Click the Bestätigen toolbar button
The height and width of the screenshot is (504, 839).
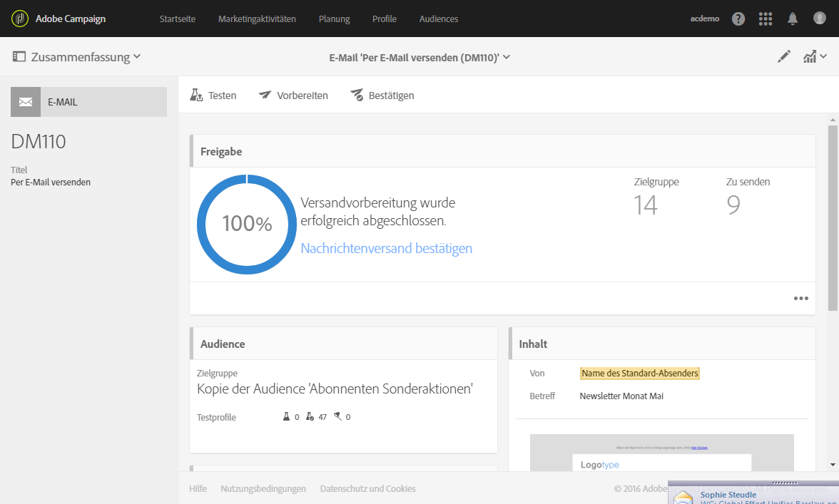pos(382,96)
